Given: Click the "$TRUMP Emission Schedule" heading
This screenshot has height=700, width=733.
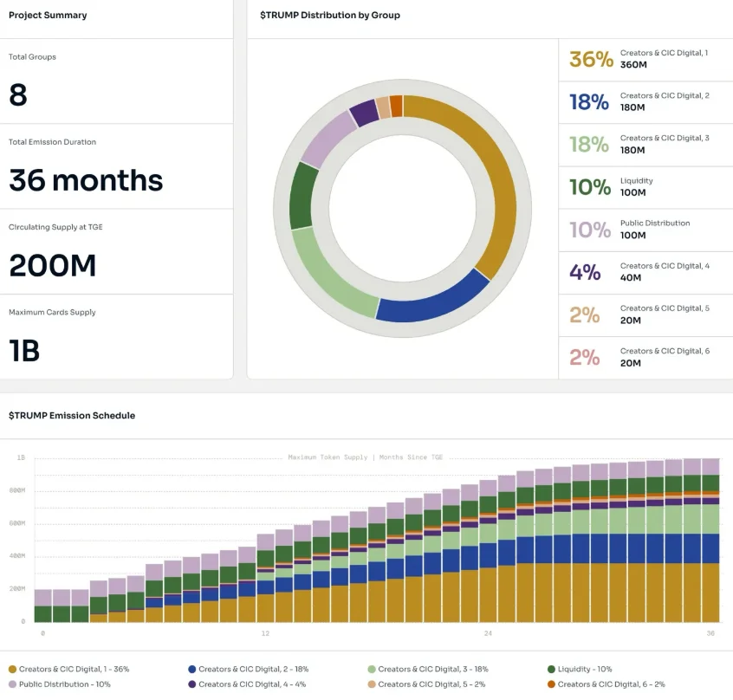Looking at the screenshot, I should [72, 416].
